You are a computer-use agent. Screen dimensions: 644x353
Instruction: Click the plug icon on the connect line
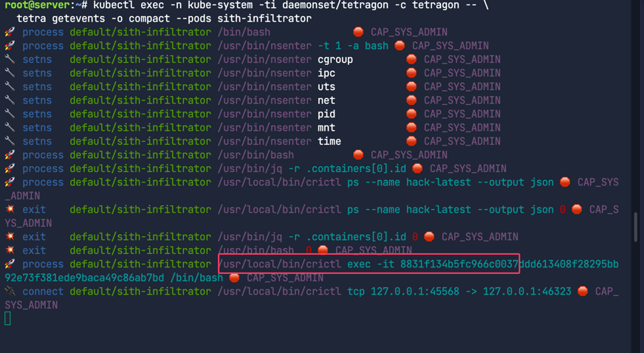click(x=10, y=292)
